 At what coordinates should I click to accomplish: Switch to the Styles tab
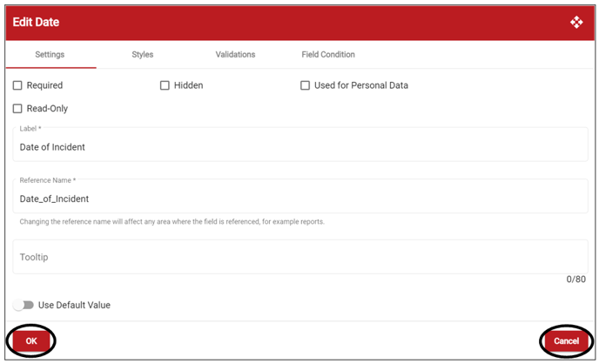[143, 55]
